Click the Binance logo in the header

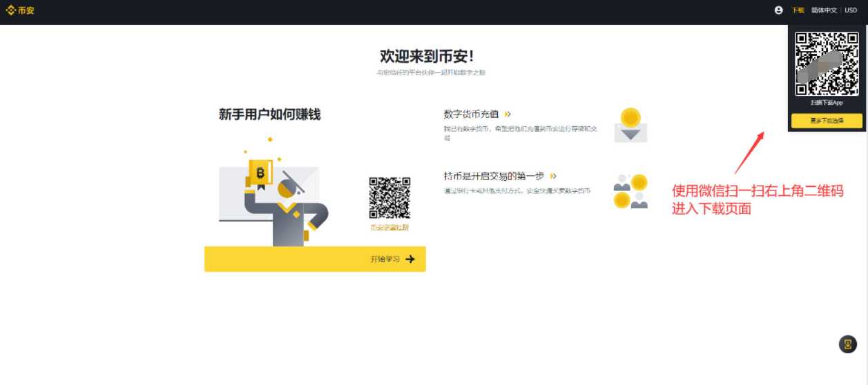click(20, 10)
